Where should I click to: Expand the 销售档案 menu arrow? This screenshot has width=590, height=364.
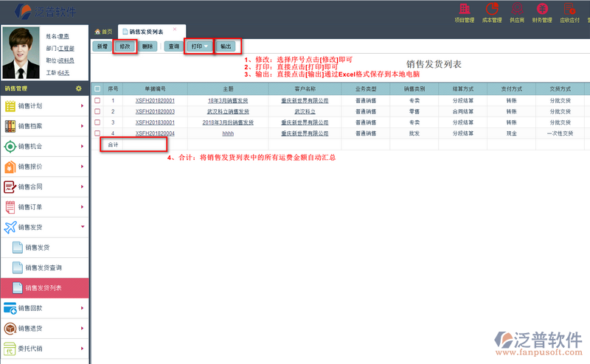(82, 126)
